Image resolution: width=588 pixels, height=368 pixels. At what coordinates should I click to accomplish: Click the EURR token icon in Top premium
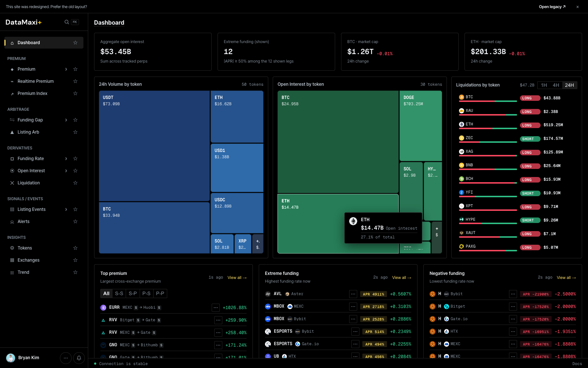[103, 308]
